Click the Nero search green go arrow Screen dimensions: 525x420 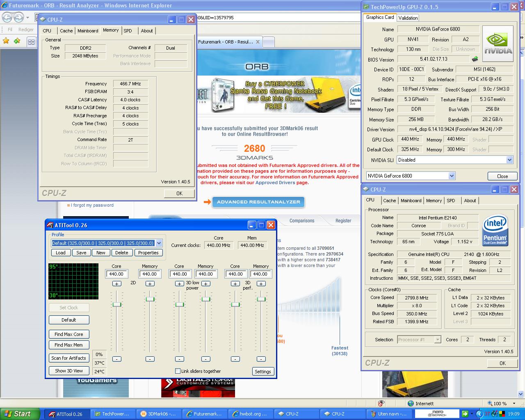(x=465, y=414)
